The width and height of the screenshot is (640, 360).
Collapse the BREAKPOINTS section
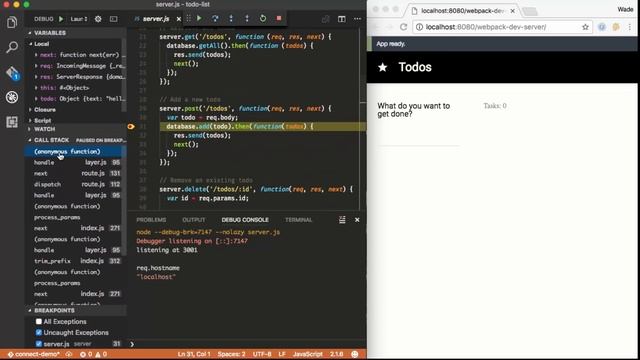coord(54,311)
